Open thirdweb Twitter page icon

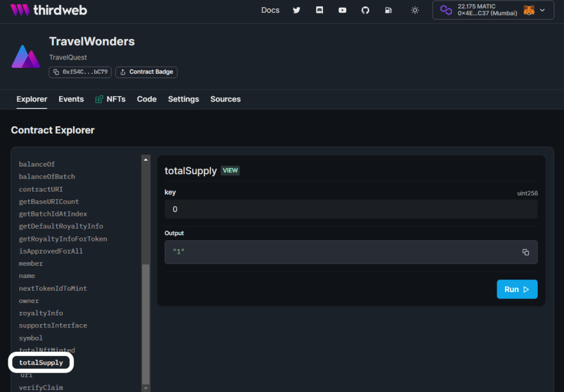point(296,10)
